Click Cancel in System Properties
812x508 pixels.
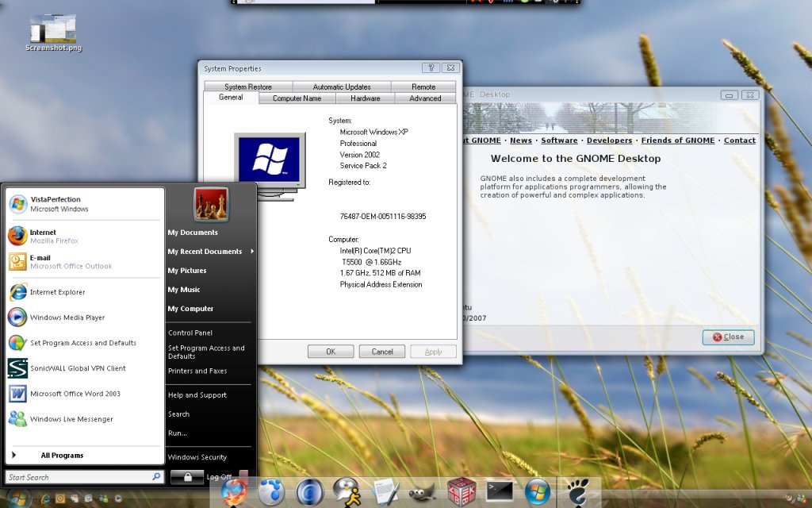point(382,352)
